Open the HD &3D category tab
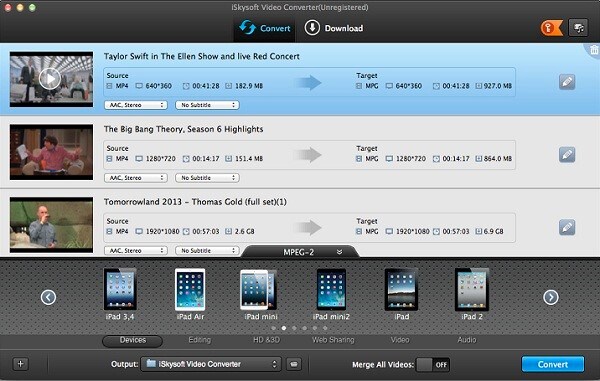 pyautogui.click(x=266, y=340)
